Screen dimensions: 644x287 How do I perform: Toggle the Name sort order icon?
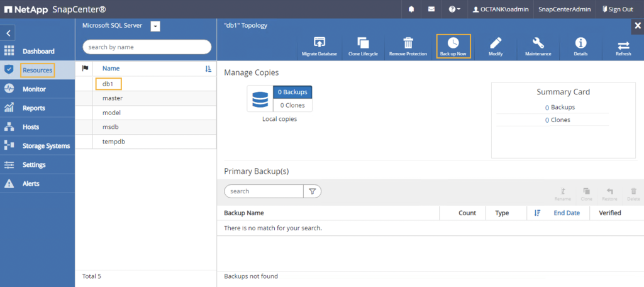(208, 69)
